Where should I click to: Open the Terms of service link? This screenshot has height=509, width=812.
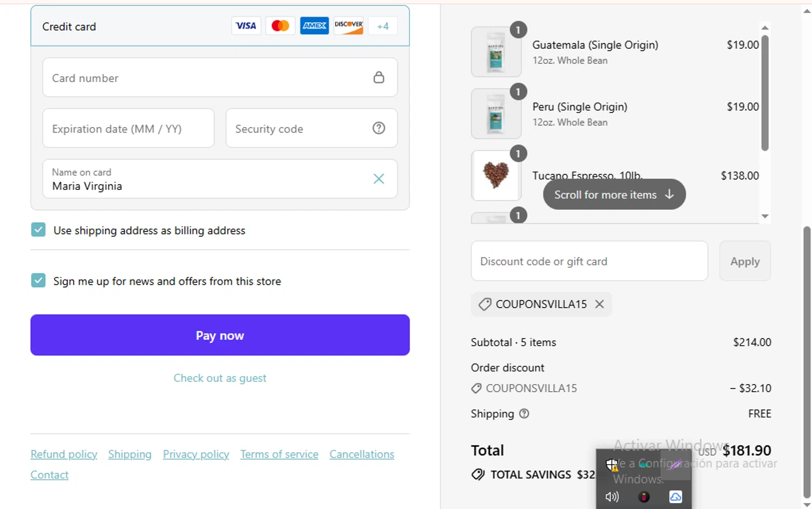[279, 454]
